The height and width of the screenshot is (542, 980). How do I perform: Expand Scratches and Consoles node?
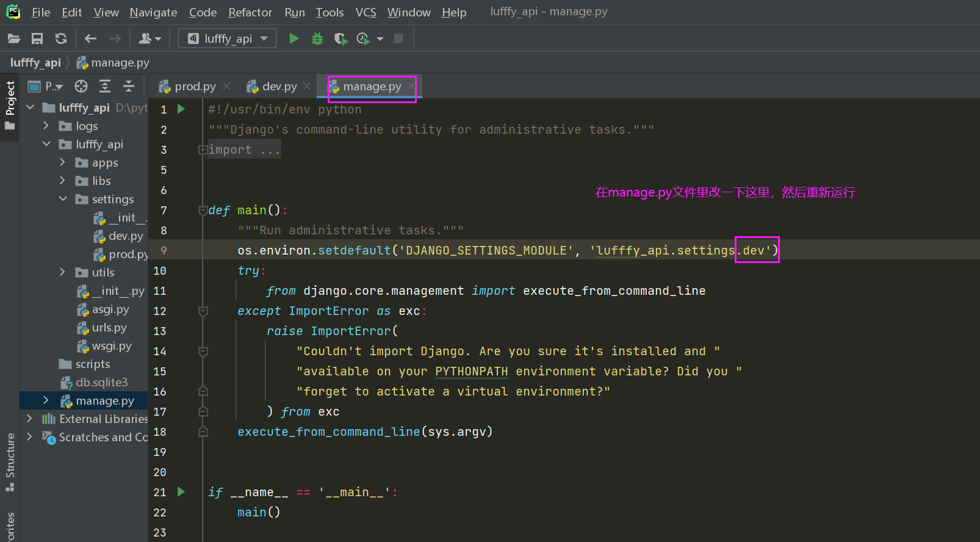click(x=30, y=437)
